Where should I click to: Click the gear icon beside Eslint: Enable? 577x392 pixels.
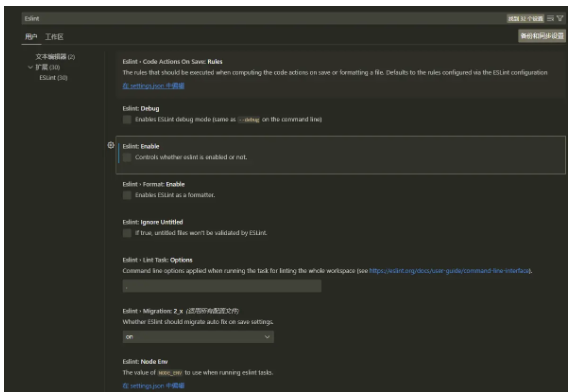(111, 145)
